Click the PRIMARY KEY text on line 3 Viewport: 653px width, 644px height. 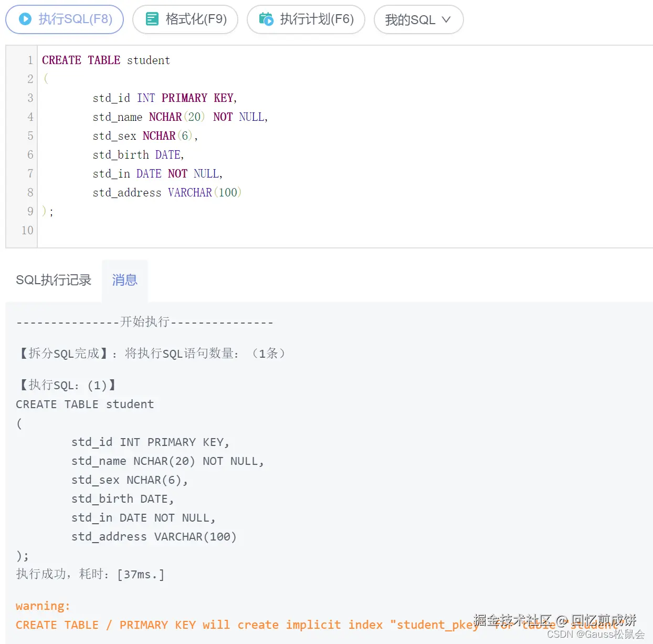click(x=198, y=98)
